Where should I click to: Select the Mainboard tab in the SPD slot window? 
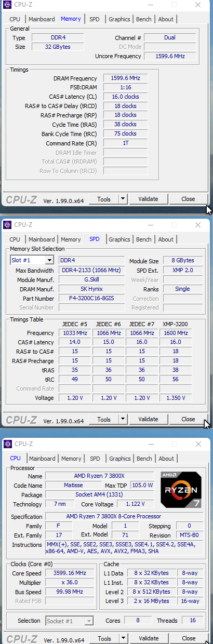pyautogui.click(x=42, y=239)
